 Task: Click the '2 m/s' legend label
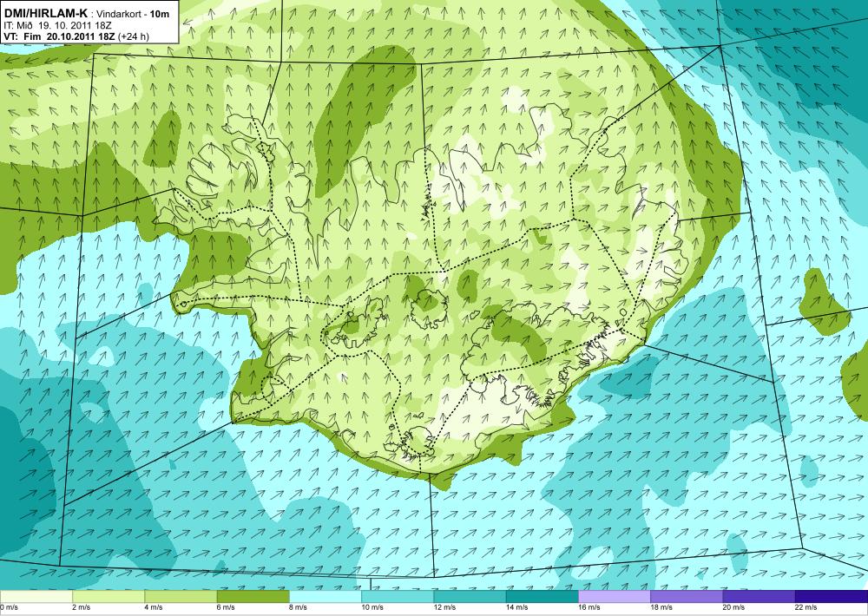[82, 607]
